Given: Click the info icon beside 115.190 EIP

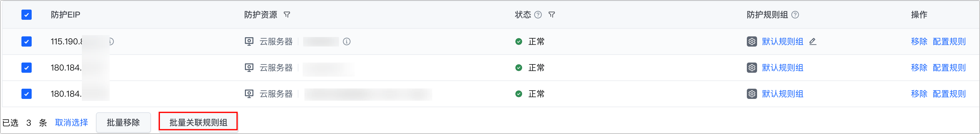Looking at the screenshot, I should point(111,41).
